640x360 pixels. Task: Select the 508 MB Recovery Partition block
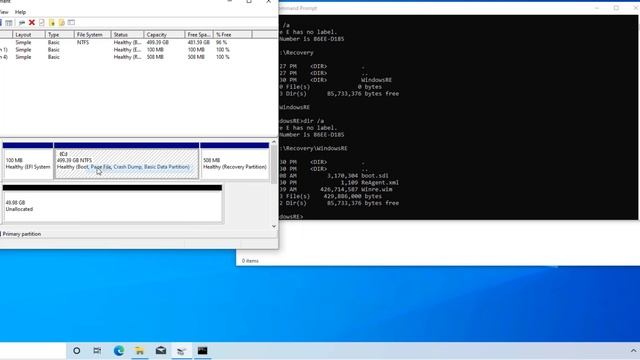coord(235,161)
